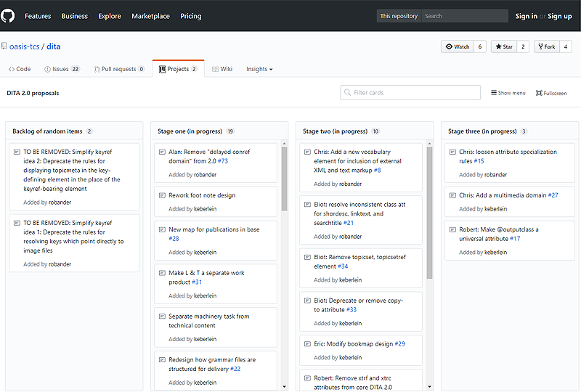Focus the top Search field
This screenshot has width=581, height=392.
tap(465, 16)
